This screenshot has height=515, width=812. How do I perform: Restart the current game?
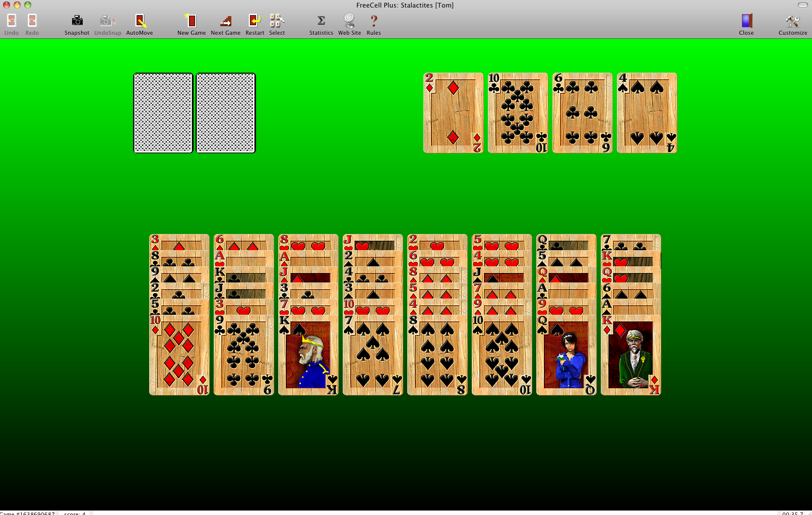click(x=255, y=21)
